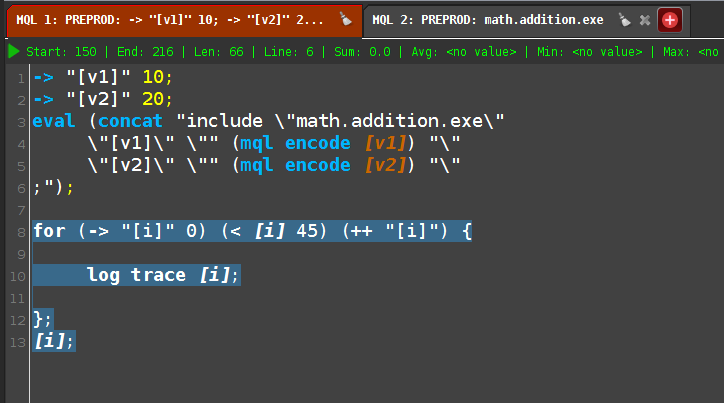
Task: Click the value 20 on line 2
Action: click(x=153, y=99)
